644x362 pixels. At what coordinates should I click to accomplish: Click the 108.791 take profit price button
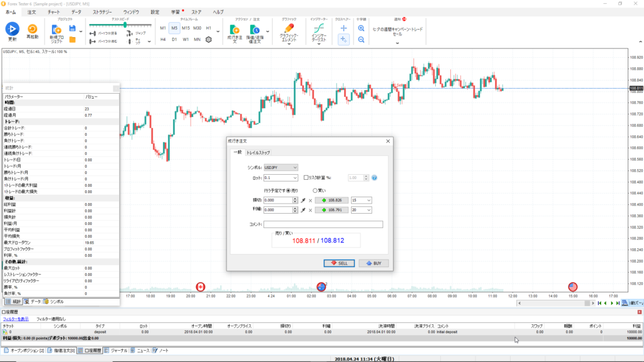[331, 210]
